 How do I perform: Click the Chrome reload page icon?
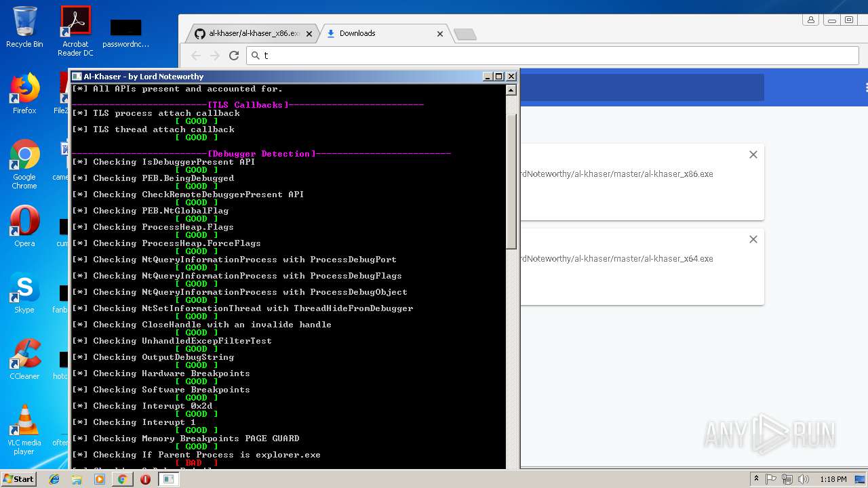234,56
